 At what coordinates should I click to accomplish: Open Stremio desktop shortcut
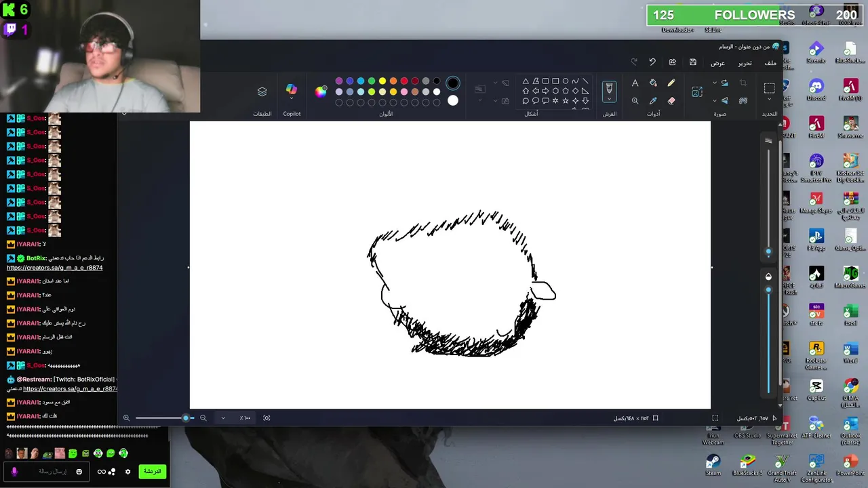816,52
